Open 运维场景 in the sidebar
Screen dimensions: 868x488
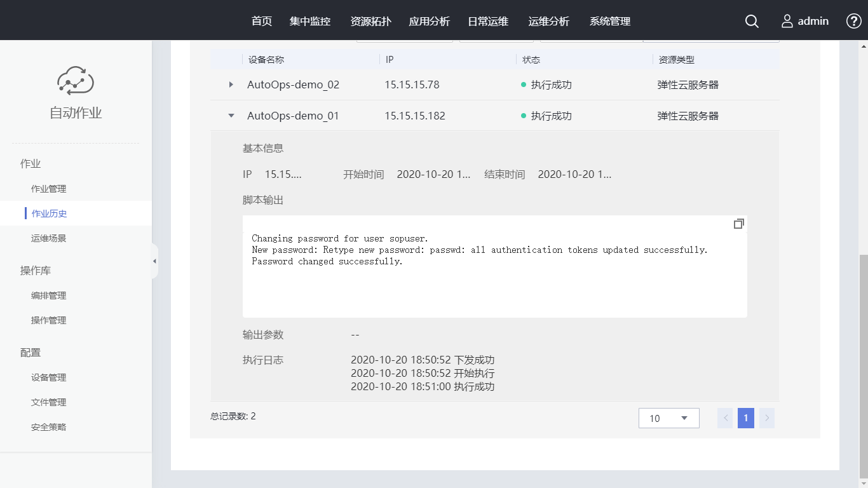pyautogui.click(x=49, y=238)
